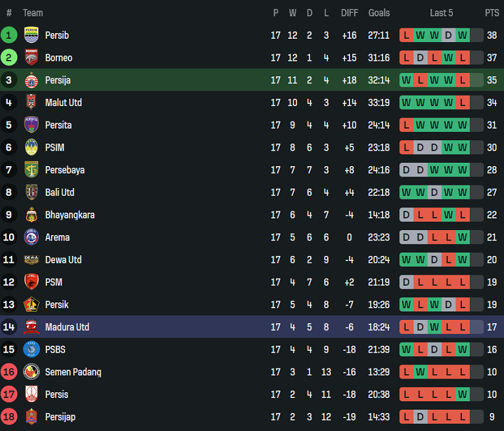
Task: Click the Madura Utd team logo
Action: tap(31, 327)
